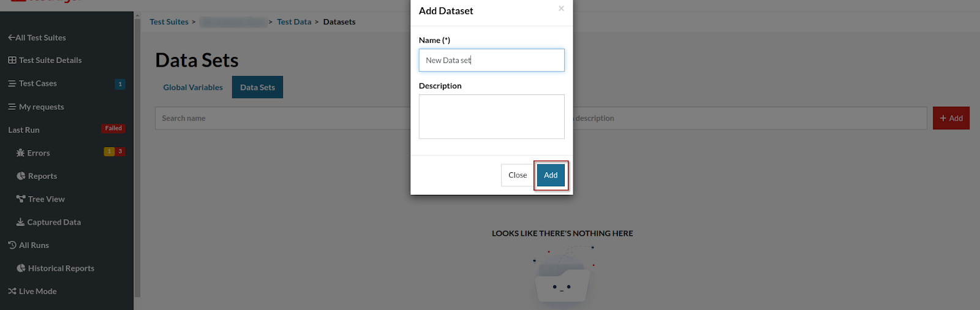Click the Test Suite Details table icon

[12, 60]
